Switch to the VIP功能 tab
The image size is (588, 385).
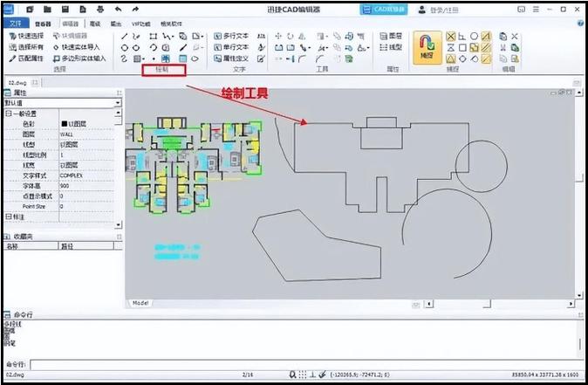140,24
